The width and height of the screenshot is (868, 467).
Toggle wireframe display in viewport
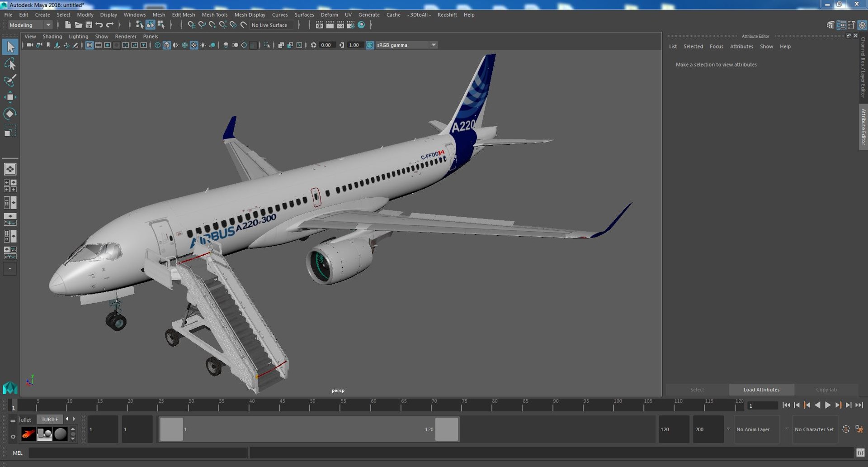(157, 45)
